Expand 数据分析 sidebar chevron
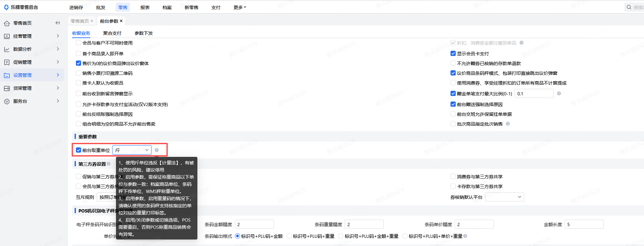The width and height of the screenshot is (644, 246). click(58, 49)
